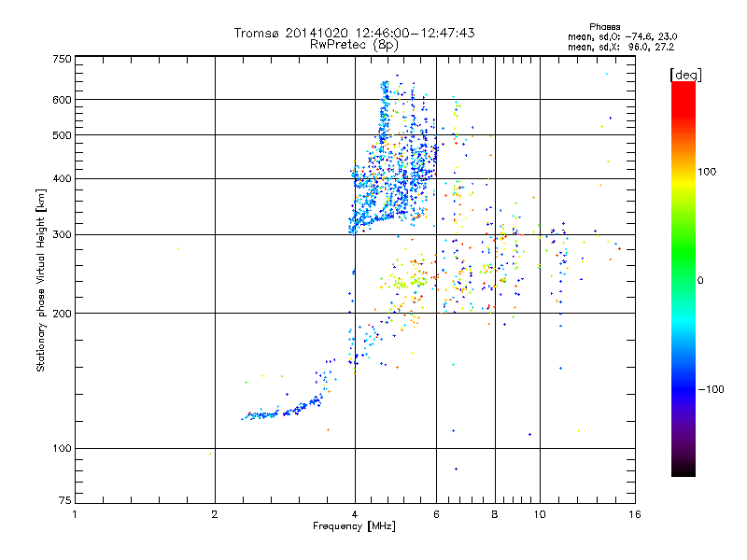
Task: Click the "1" x-axis tick label
Action: pyautogui.click(x=75, y=514)
